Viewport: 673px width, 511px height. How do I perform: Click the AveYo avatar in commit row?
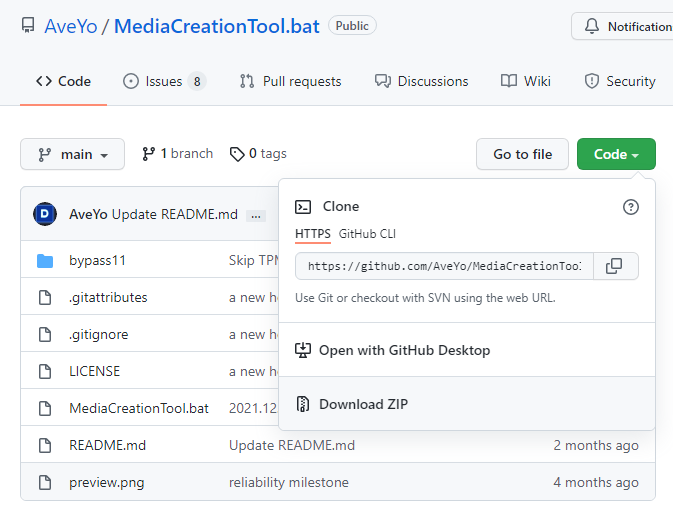[45, 214]
